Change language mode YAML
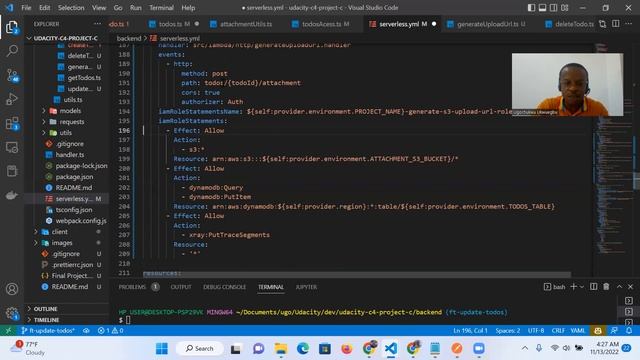640x360 pixels. (578, 331)
